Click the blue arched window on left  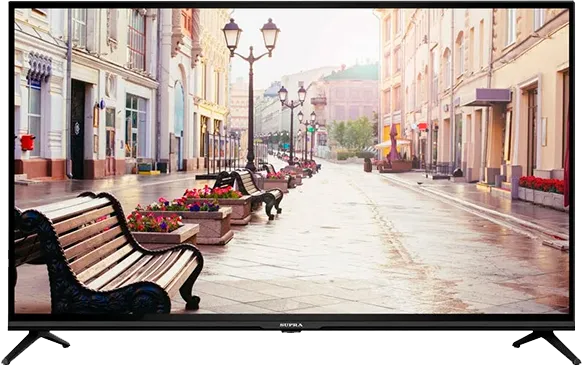click(179, 110)
